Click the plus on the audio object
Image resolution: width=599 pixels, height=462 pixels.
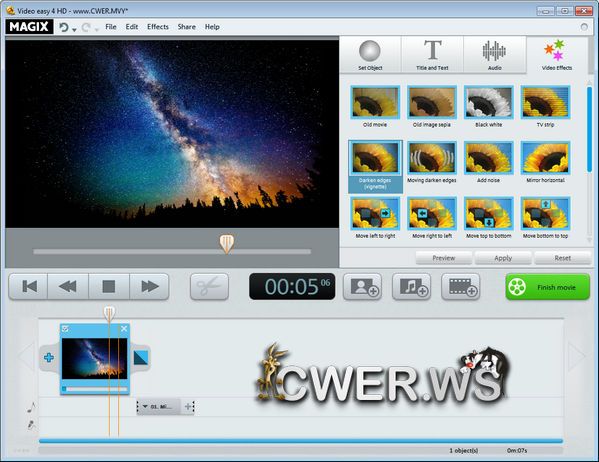[x=188, y=407]
